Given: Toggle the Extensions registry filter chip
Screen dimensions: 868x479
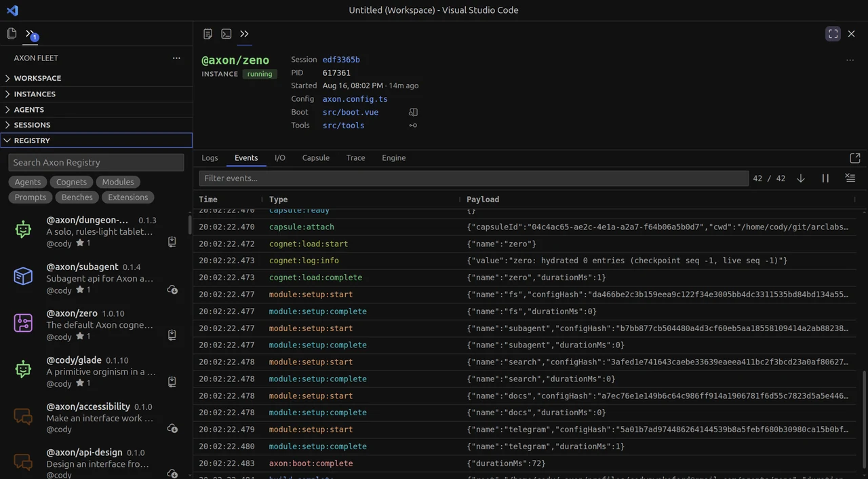Looking at the screenshot, I should [x=128, y=197].
